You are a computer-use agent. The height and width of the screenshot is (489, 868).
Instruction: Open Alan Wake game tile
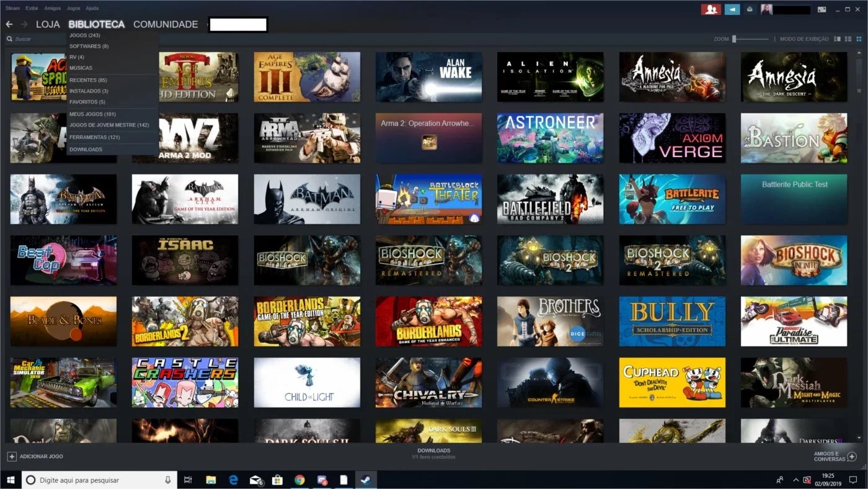428,77
